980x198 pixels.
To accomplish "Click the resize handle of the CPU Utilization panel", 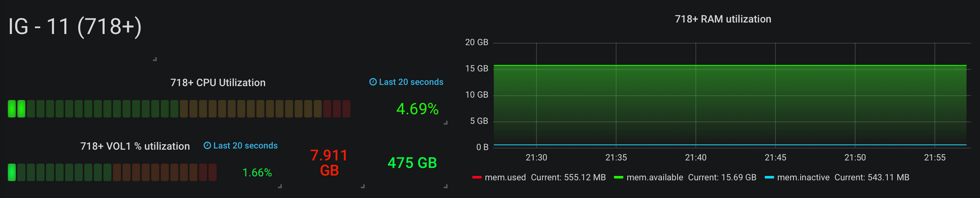I will click(x=445, y=123).
